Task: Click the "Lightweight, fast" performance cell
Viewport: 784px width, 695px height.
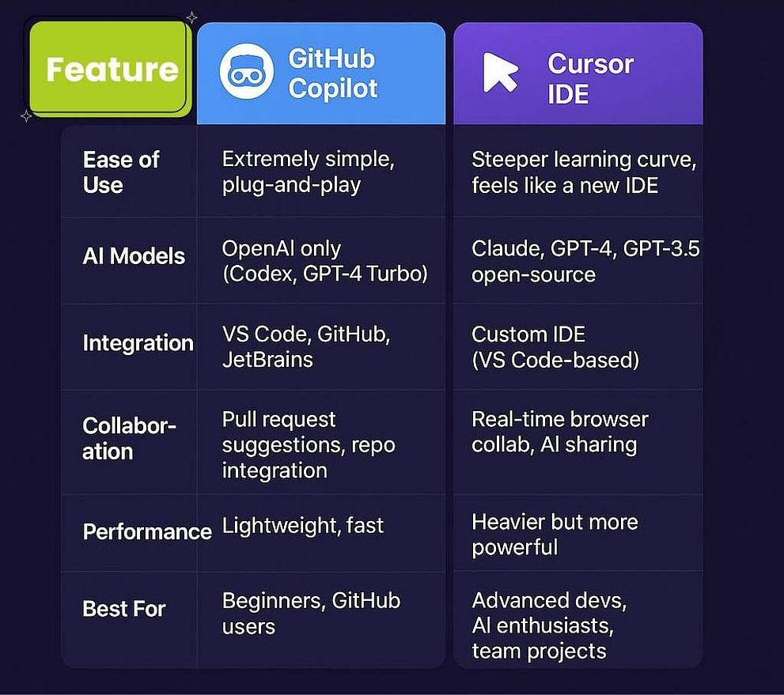Action: (303, 525)
